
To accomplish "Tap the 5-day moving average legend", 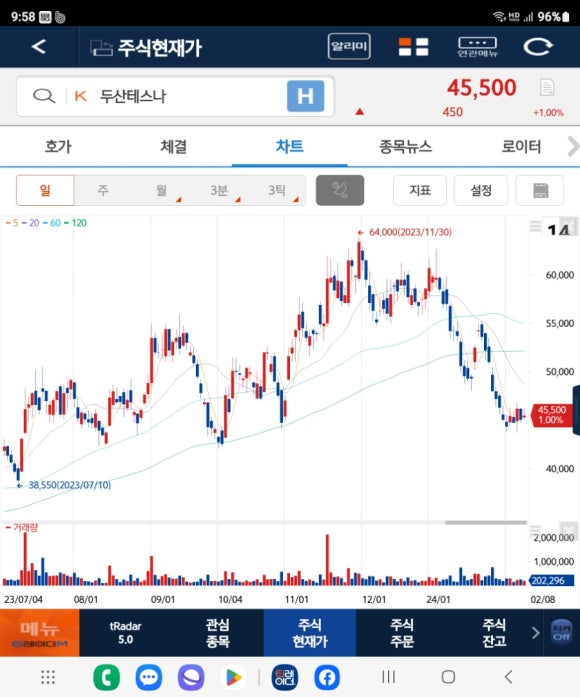I will point(12,223).
